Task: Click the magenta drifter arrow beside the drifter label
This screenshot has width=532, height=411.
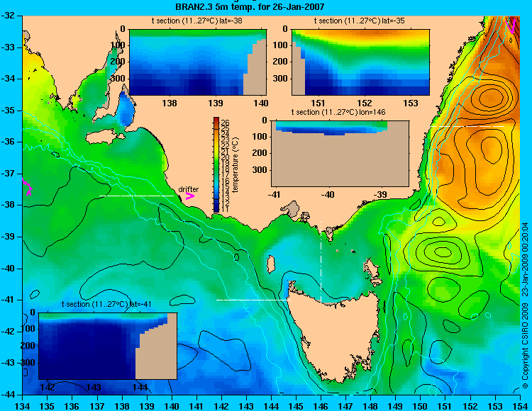Action: tap(190, 196)
